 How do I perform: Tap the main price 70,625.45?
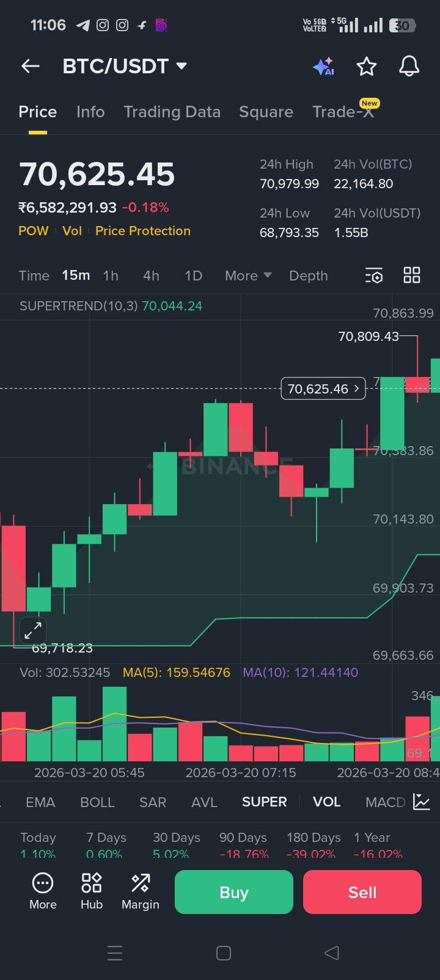(x=97, y=174)
